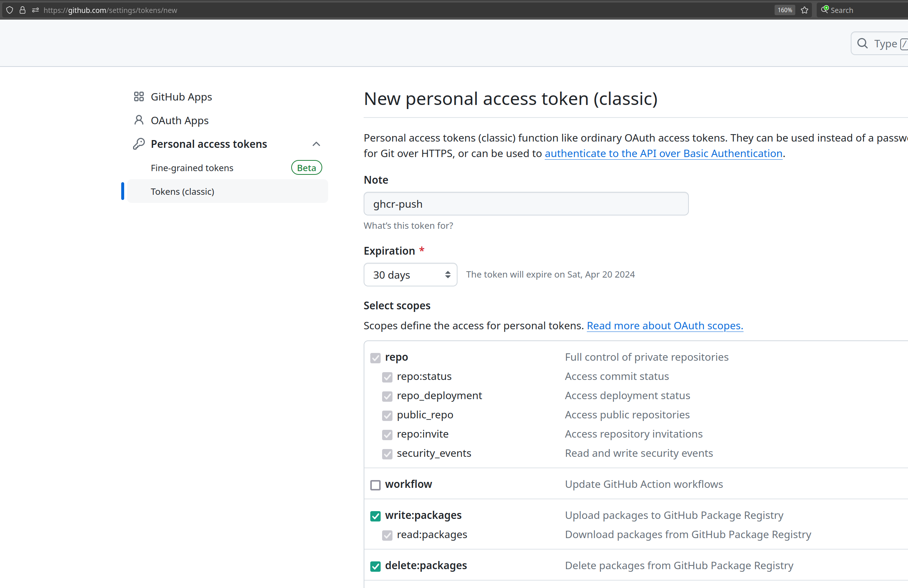Open site permissions icon in address bar
The image size is (908, 588).
coord(35,10)
